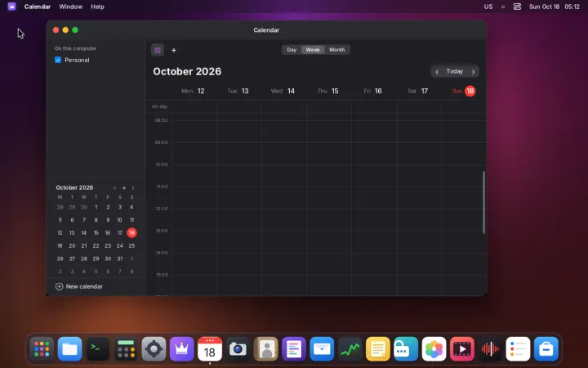Select Sat 17 column header

pos(418,91)
